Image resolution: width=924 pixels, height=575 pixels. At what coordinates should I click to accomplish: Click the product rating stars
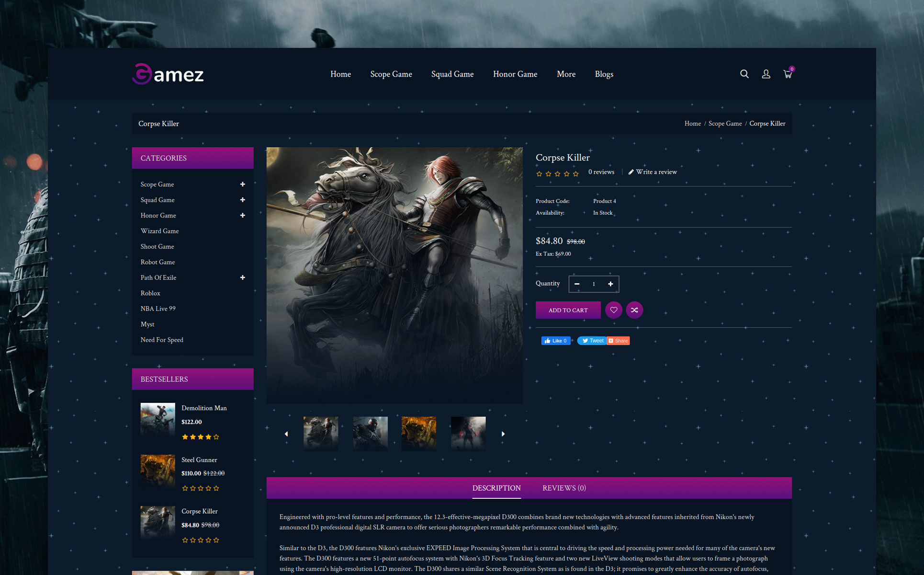(557, 173)
